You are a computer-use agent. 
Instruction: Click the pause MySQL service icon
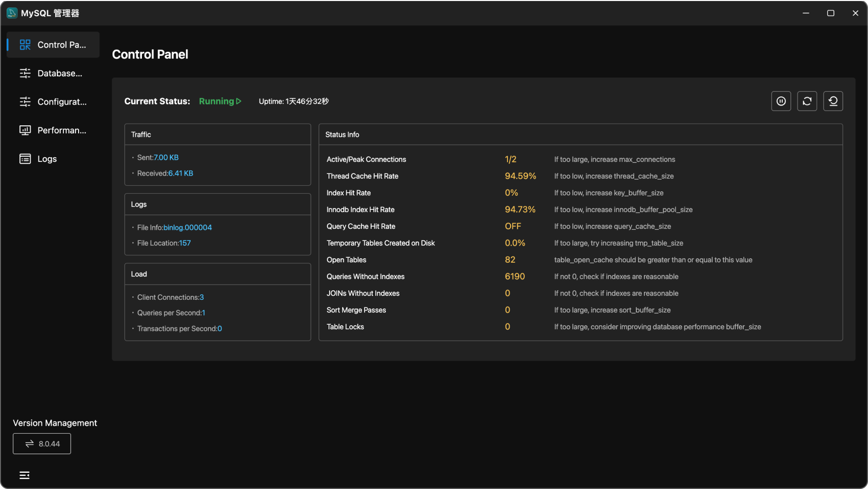[x=781, y=101]
